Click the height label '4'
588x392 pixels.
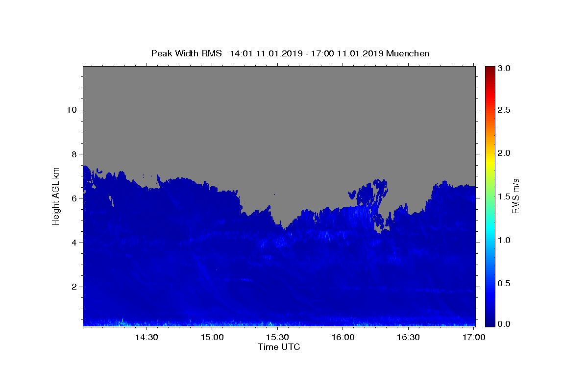pyautogui.click(x=73, y=243)
